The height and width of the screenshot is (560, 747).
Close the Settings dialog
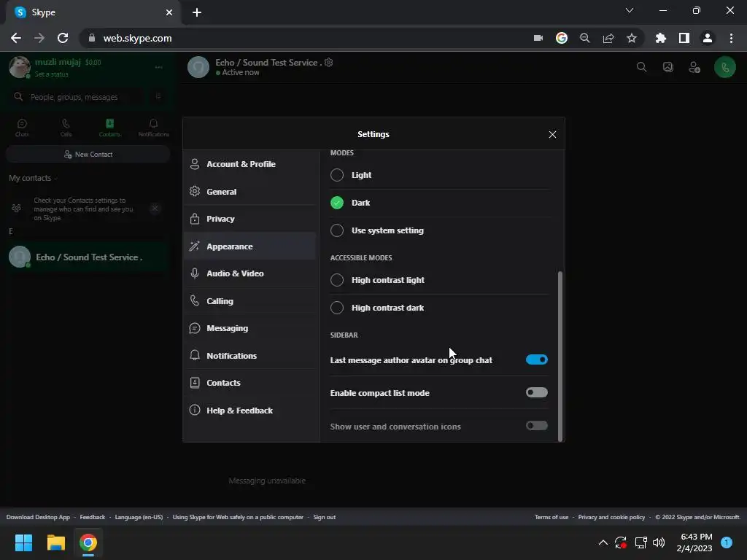pos(552,135)
